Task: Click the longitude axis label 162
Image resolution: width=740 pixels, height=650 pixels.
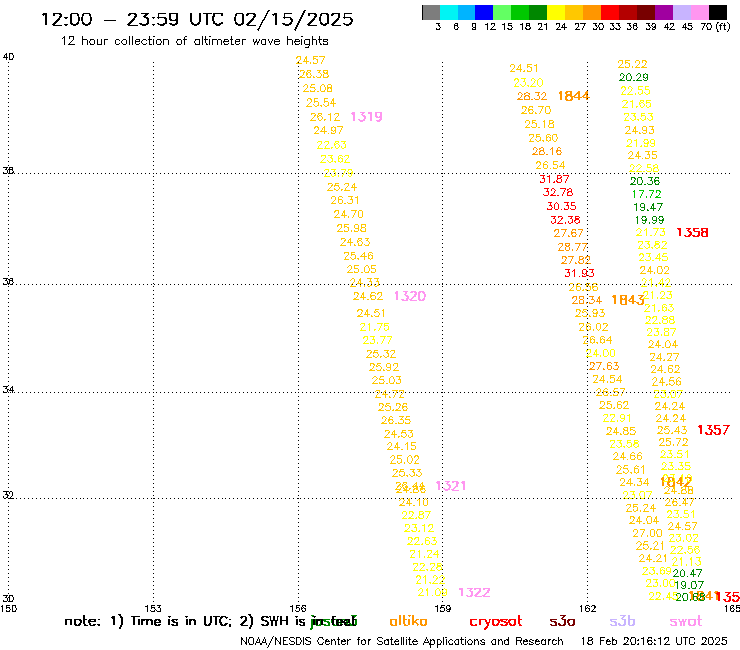Action: coord(588,608)
